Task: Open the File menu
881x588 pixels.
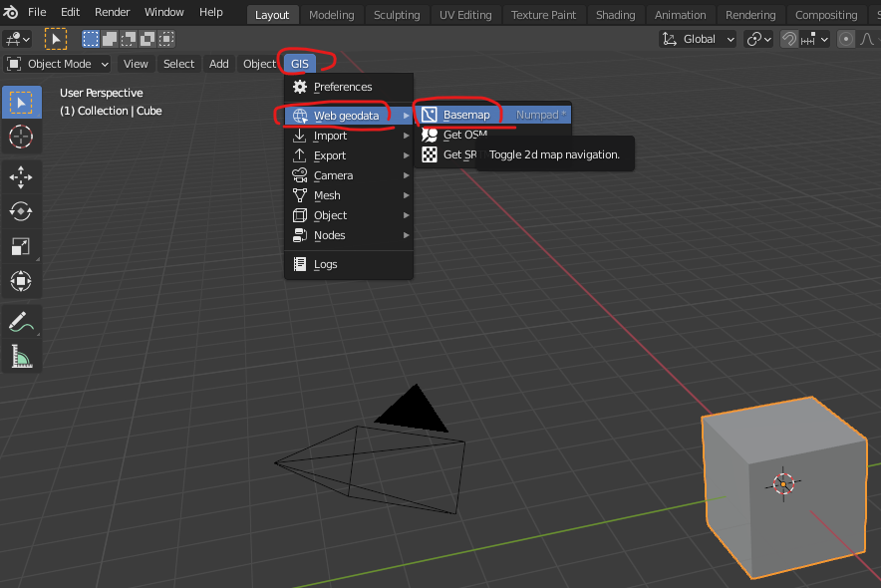Action: click(37, 12)
